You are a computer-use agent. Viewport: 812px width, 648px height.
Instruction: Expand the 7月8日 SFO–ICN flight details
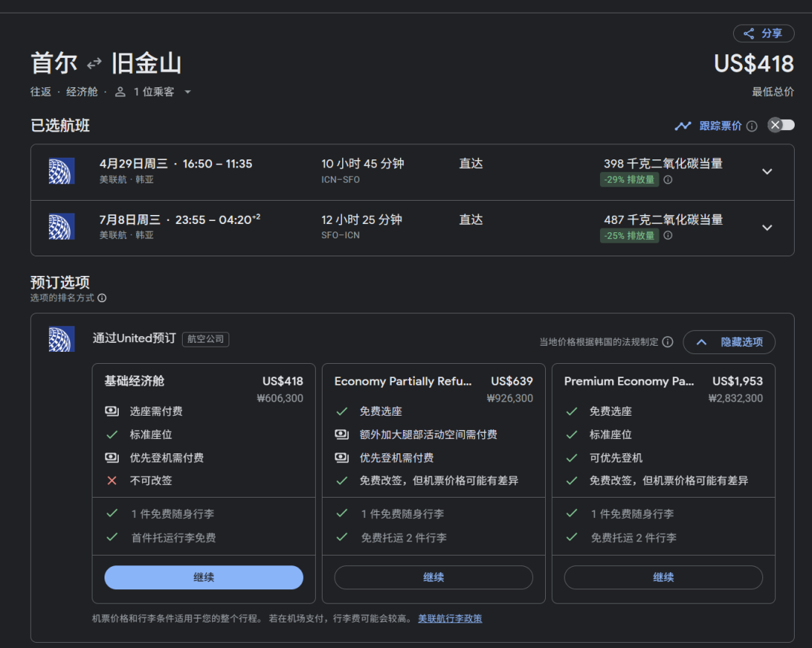[x=767, y=228]
